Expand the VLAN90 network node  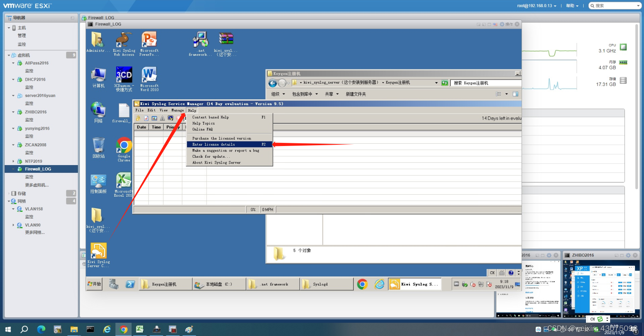click(x=13, y=225)
